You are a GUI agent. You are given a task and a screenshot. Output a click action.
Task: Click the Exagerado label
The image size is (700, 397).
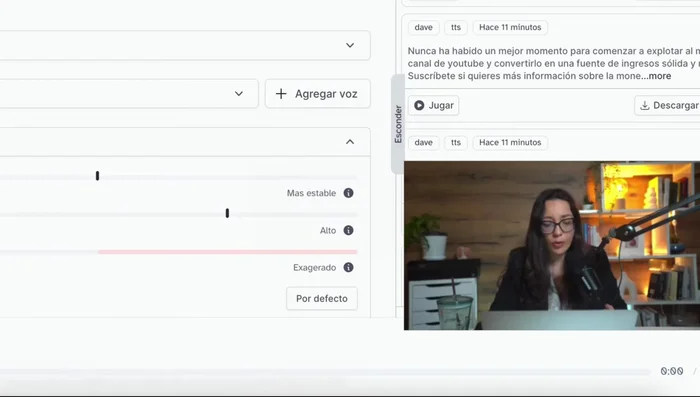click(314, 267)
